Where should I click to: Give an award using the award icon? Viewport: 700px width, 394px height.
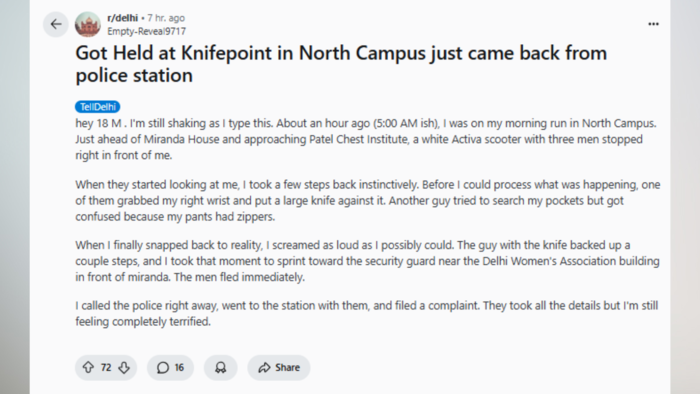(221, 367)
